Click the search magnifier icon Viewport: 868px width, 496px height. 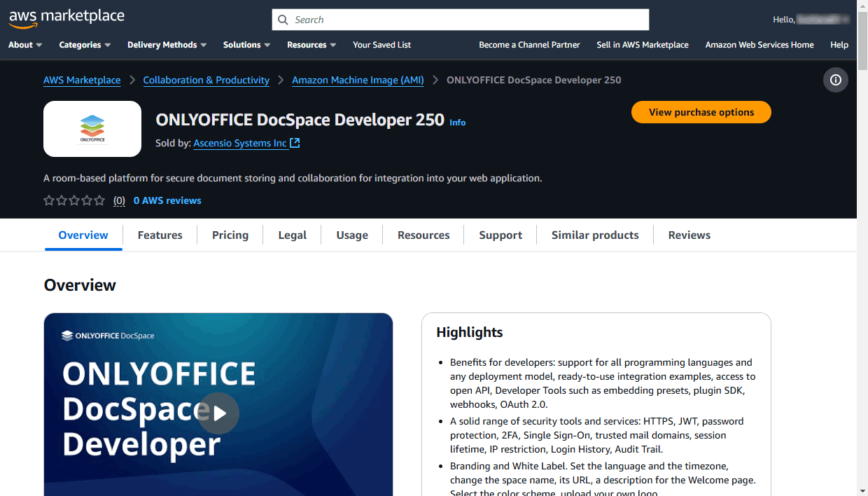pos(283,20)
